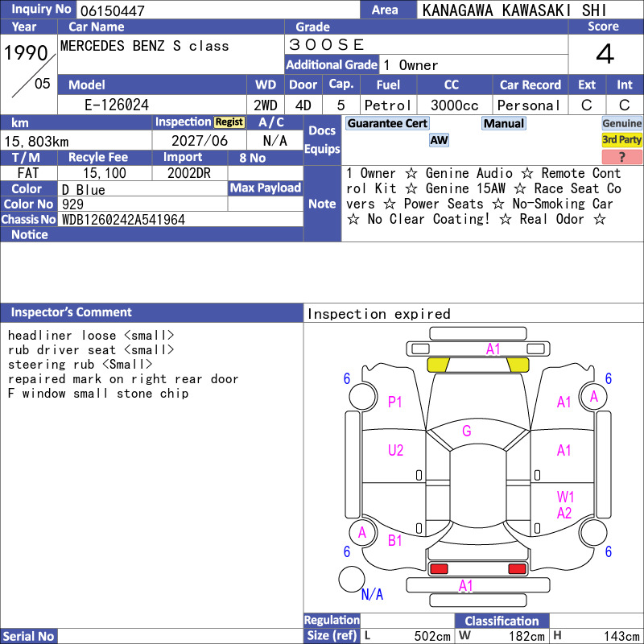Click the pink question mark badge
The image size is (644, 644).
point(621,156)
